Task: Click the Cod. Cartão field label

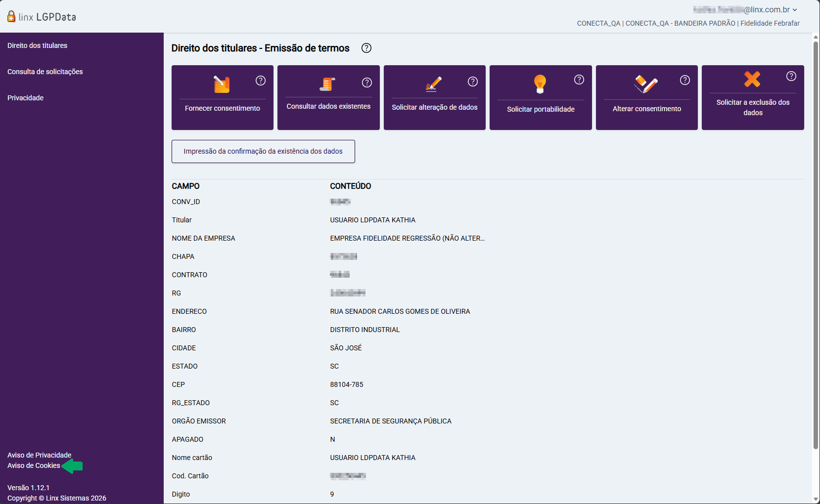Action: point(190,476)
